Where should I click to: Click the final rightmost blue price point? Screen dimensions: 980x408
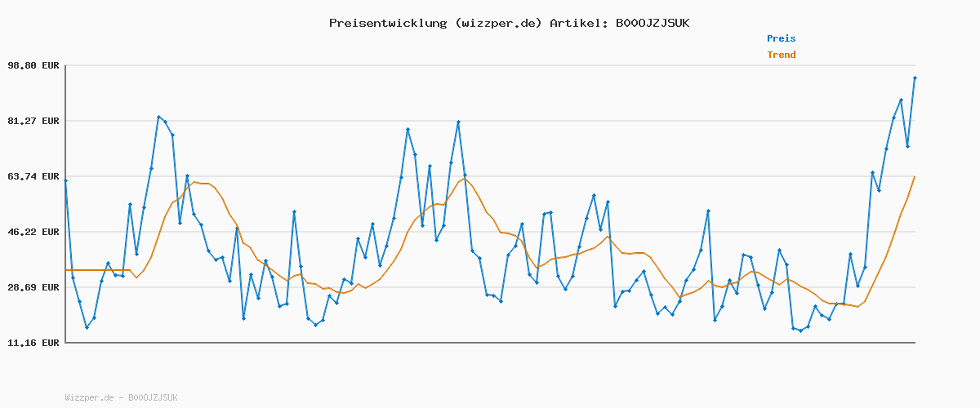(915, 78)
